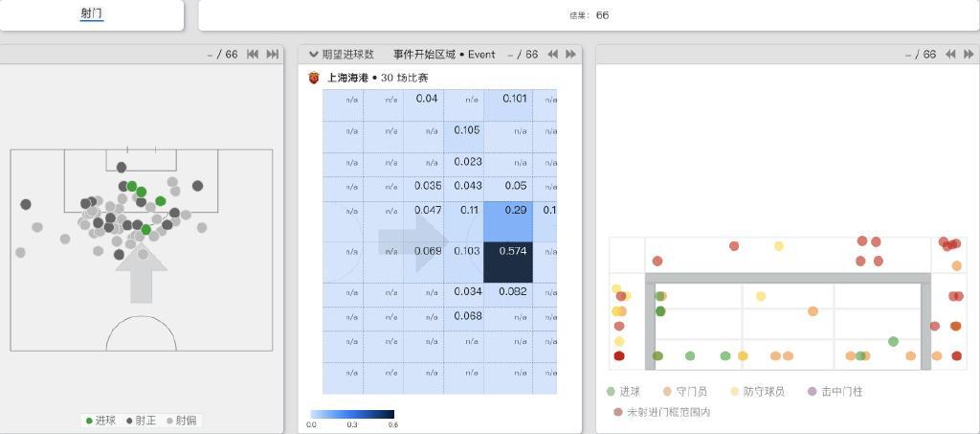Screen dimensions: 980x434
Task: Click the Shanghai Port team crest
Action: [x=314, y=78]
